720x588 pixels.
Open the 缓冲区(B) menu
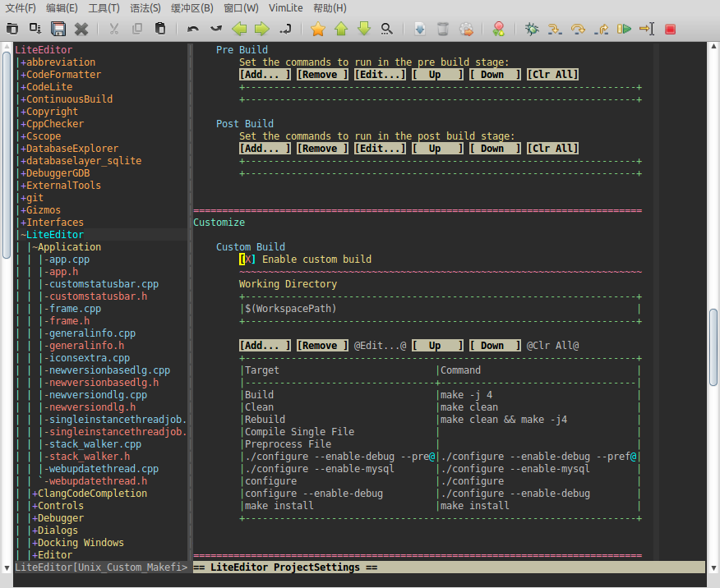[192, 8]
